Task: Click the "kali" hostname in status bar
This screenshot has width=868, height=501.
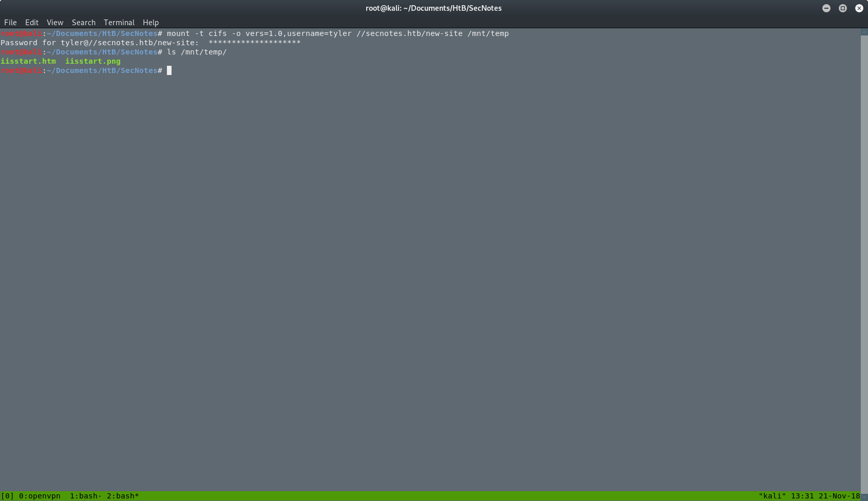Action: coord(772,496)
